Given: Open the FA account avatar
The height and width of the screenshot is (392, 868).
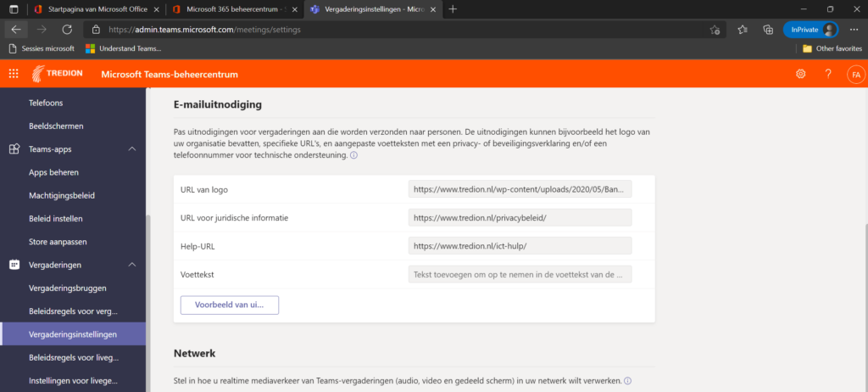Looking at the screenshot, I should [x=856, y=75].
